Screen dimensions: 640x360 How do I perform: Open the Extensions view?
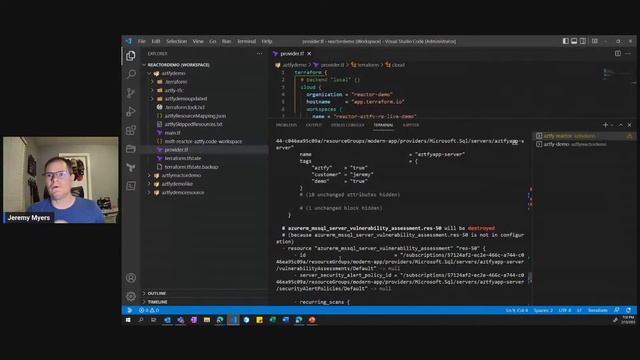click(131, 130)
